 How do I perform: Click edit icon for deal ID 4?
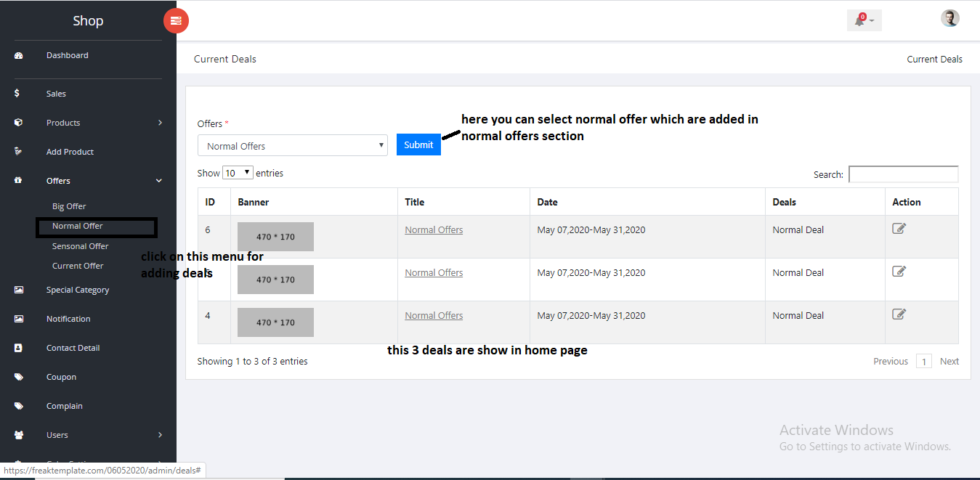(899, 314)
